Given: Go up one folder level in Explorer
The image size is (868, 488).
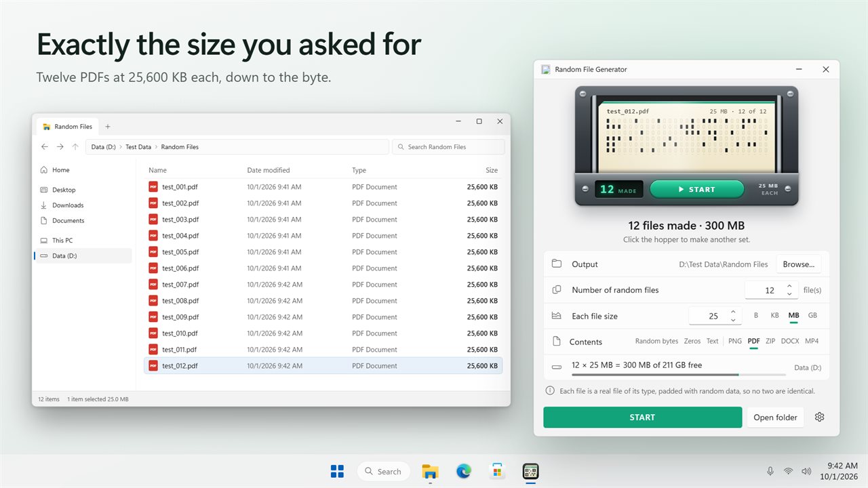Looking at the screenshot, I should point(75,146).
